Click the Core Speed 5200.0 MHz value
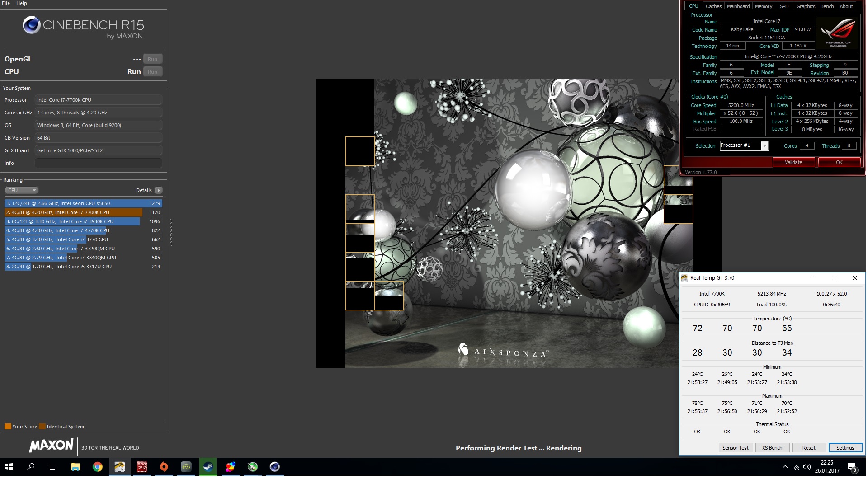 point(741,105)
